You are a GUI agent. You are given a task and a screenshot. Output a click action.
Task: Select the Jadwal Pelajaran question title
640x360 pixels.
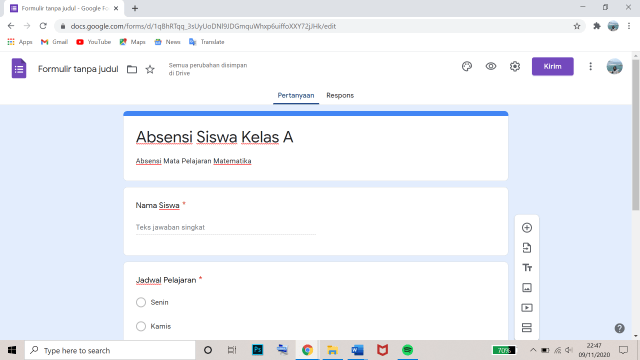[x=166, y=280]
